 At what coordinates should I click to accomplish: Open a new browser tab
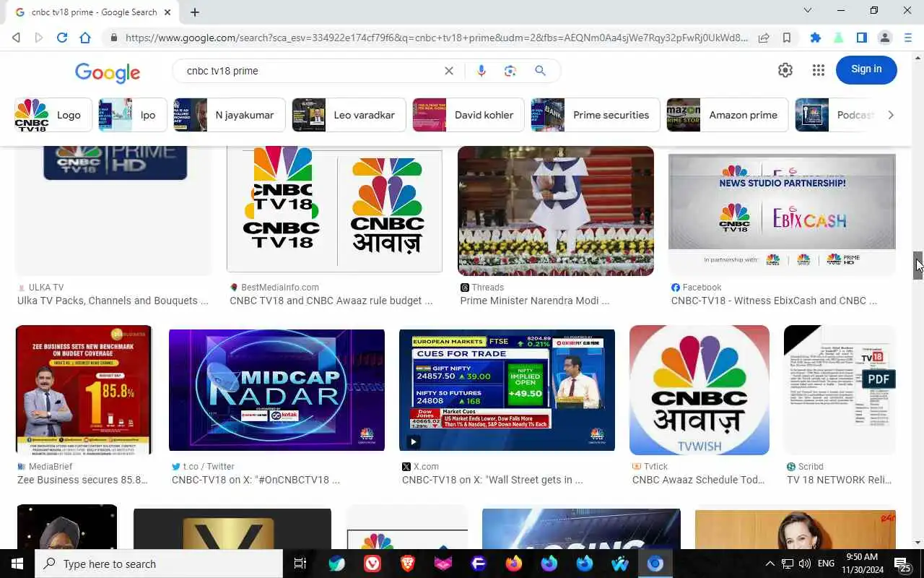(x=195, y=12)
